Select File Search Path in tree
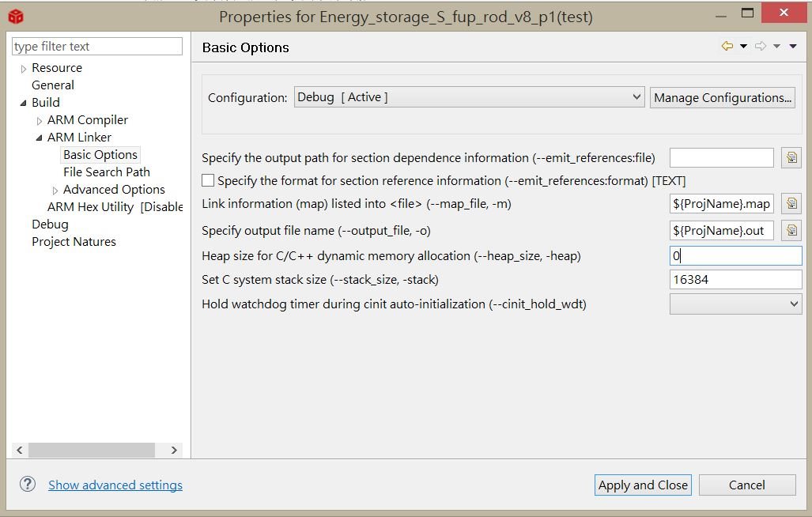 point(106,172)
